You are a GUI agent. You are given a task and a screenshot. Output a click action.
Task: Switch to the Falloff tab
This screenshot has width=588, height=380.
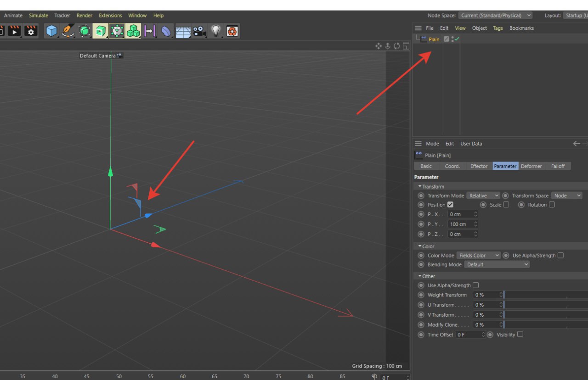click(558, 166)
